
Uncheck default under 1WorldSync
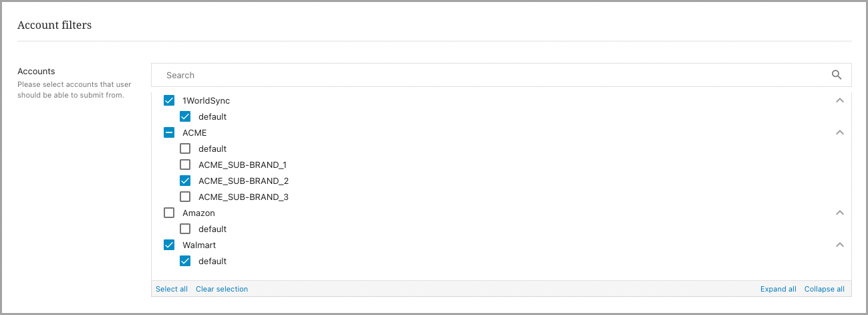pos(185,116)
